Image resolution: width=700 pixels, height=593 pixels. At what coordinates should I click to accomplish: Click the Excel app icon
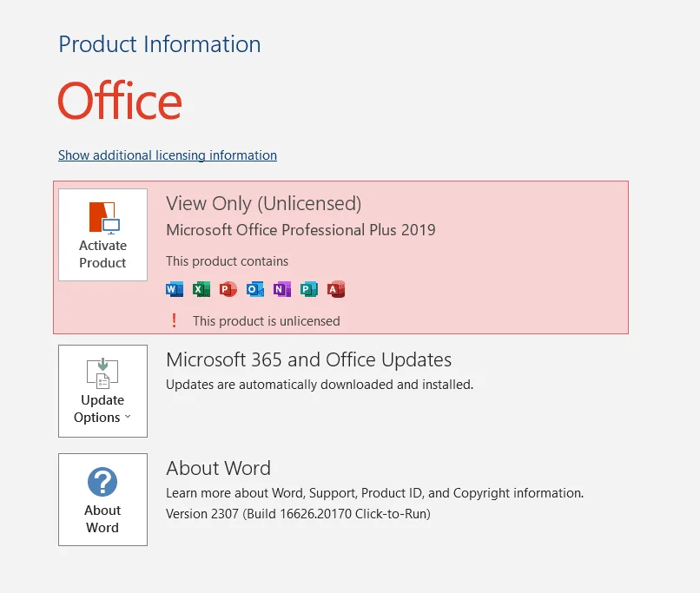pyautogui.click(x=201, y=289)
